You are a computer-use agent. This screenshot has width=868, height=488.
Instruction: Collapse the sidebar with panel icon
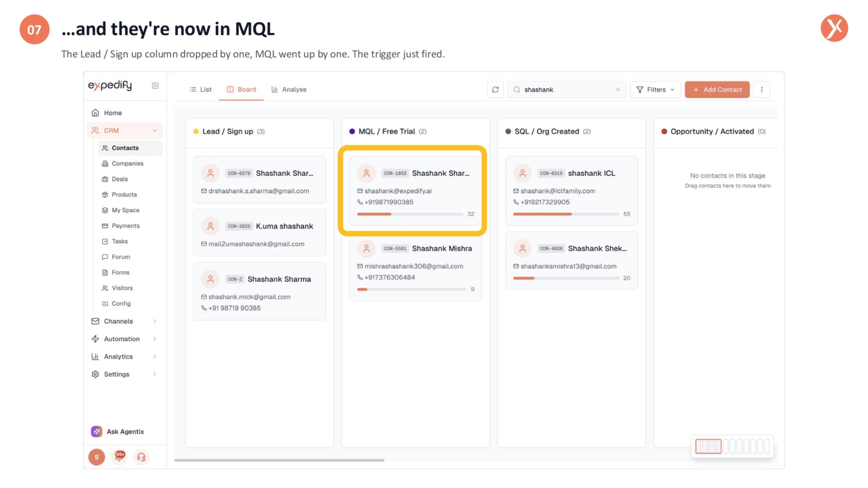pyautogui.click(x=155, y=86)
